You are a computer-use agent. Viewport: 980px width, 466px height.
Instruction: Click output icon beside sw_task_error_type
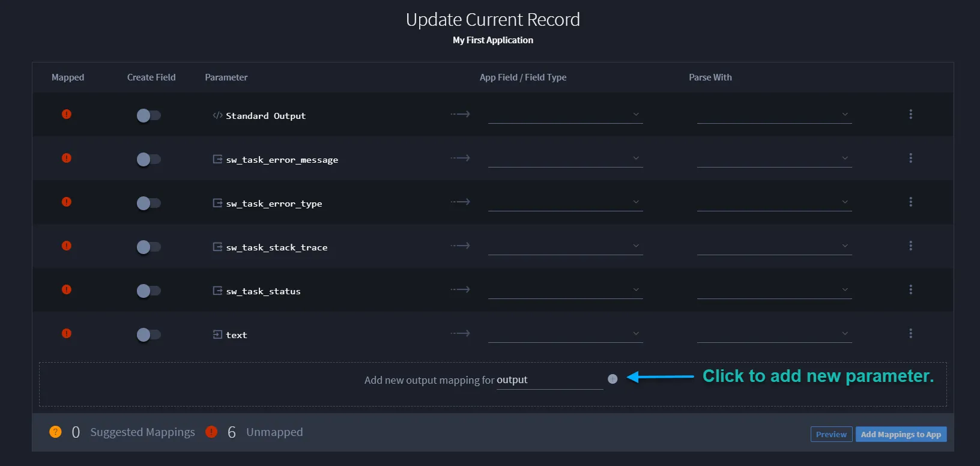click(x=217, y=203)
